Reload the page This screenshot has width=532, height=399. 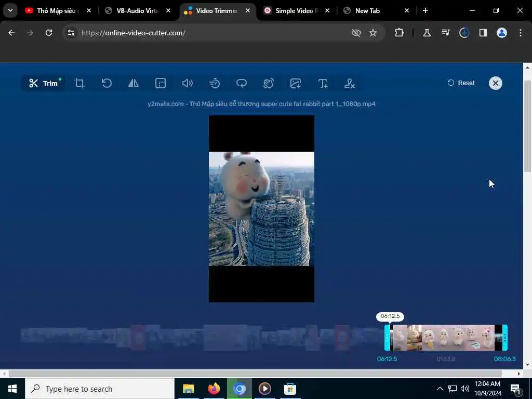(x=49, y=33)
